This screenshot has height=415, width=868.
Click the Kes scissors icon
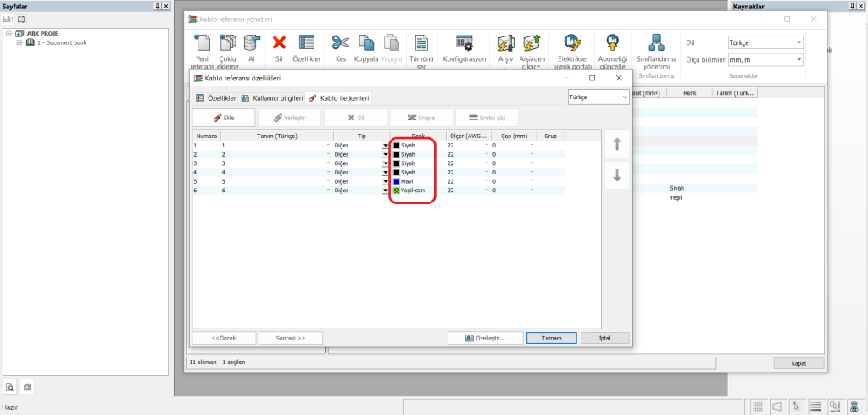pyautogui.click(x=340, y=43)
